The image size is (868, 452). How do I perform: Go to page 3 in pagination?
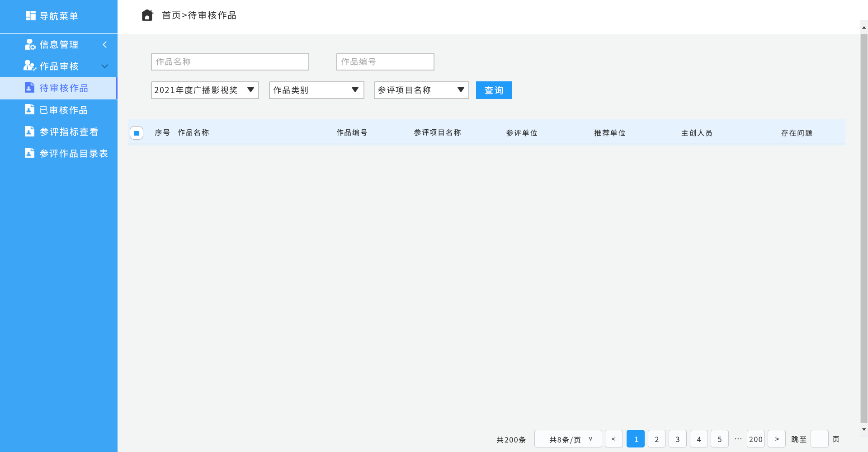tap(677, 439)
